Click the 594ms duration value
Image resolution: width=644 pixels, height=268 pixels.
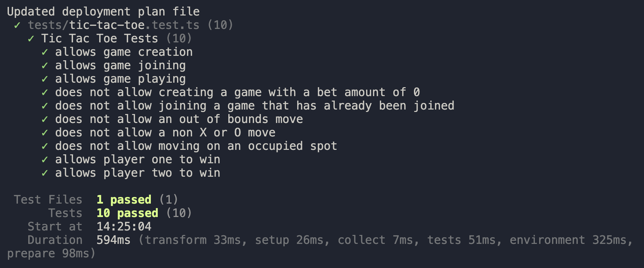113,240
